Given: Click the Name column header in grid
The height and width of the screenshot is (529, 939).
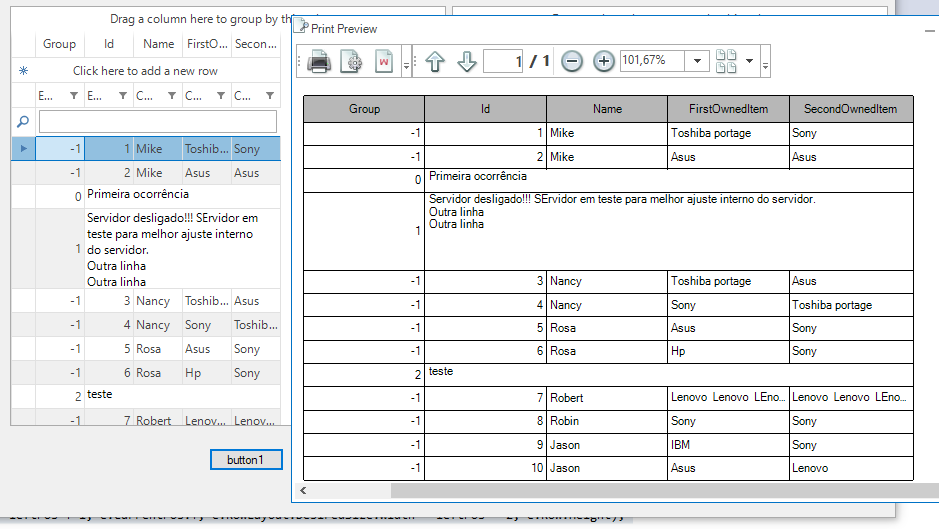Looking at the screenshot, I should click(x=158, y=44).
